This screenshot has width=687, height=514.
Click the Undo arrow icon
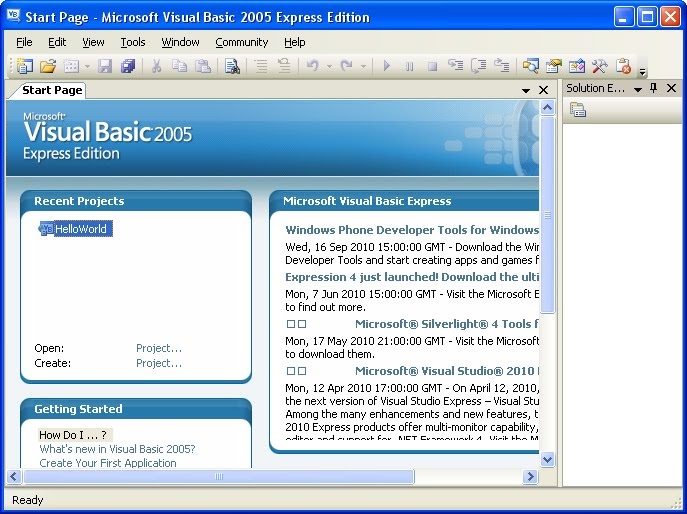point(313,66)
